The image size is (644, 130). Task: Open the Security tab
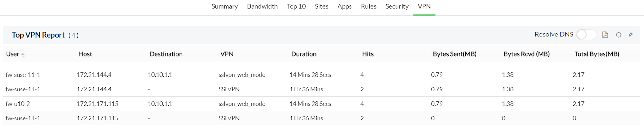[x=397, y=6]
